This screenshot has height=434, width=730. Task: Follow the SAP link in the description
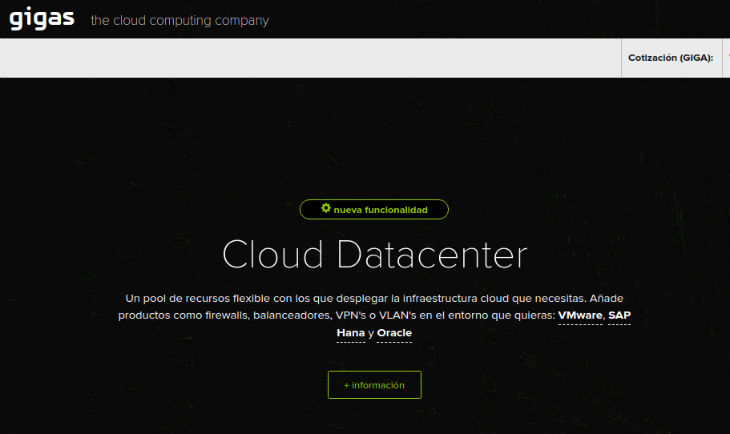[620, 315]
